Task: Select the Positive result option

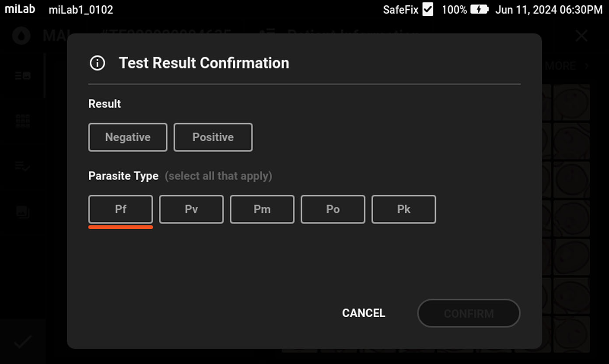Action: (x=213, y=137)
